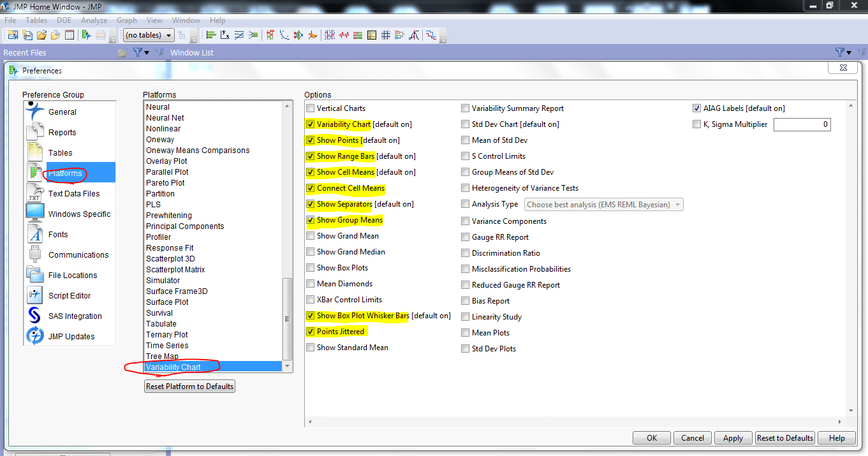Open the Graph menu
Image resolution: width=868 pixels, height=456 pixels.
point(127,20)
